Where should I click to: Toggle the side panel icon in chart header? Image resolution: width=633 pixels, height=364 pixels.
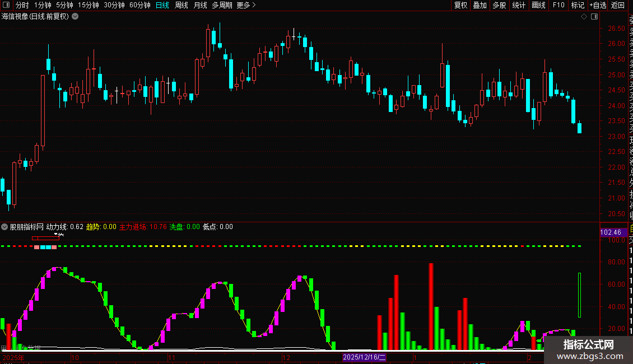tap(594, 17)
